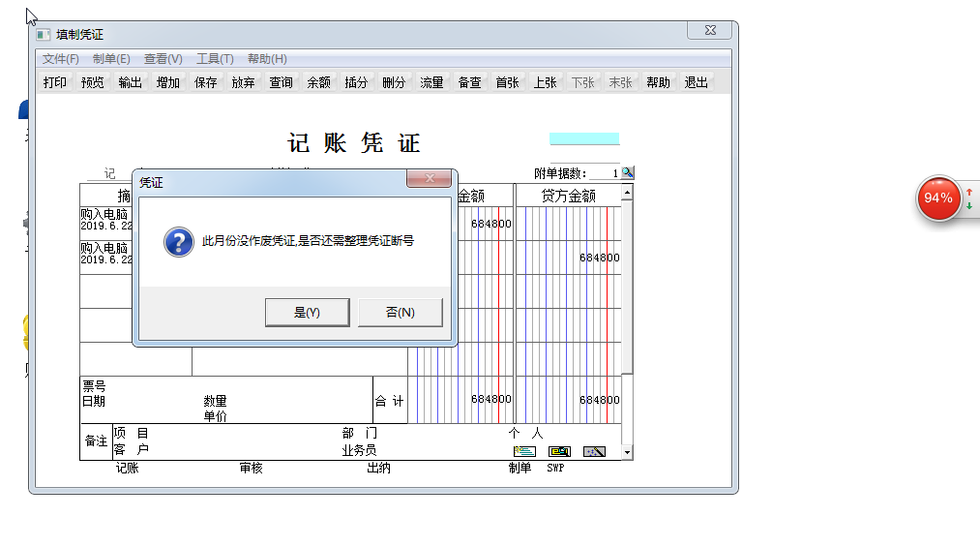Click the 备注 label cell
The height and width of the screenshot is (547, 980).
pyautogui.click(x=96, y=441)
